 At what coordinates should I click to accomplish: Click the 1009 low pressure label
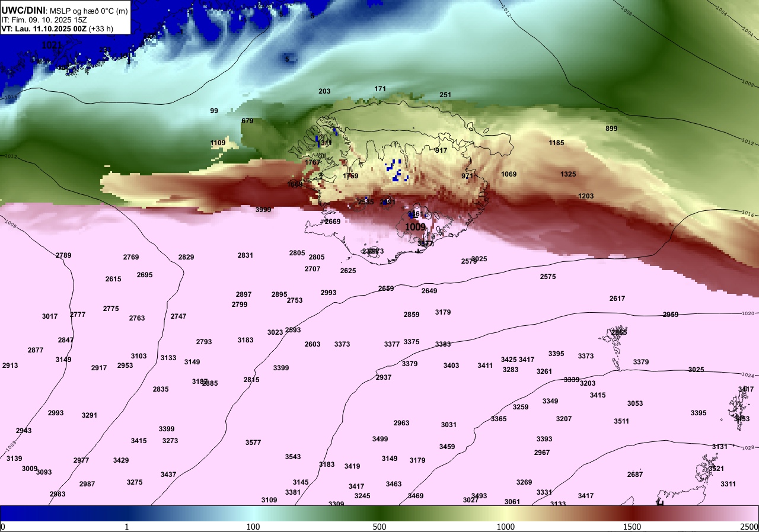point(415,227)
